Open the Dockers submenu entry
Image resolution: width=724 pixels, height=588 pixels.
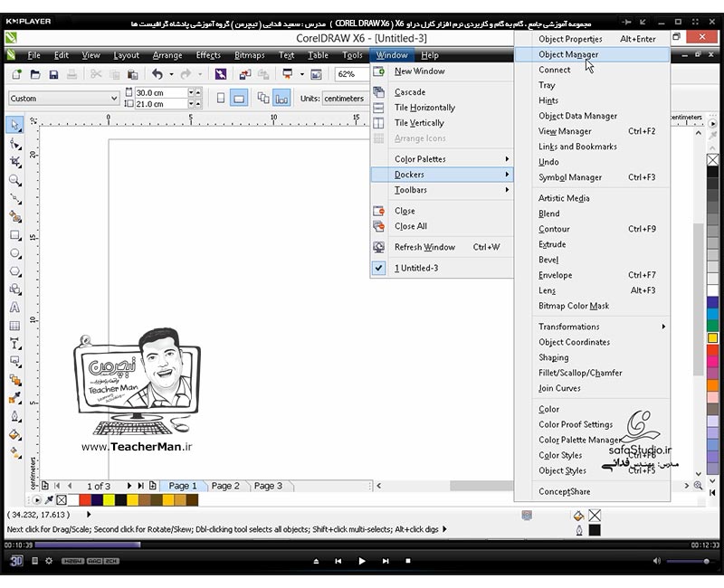pyautogui.click(x=443, y=175)
